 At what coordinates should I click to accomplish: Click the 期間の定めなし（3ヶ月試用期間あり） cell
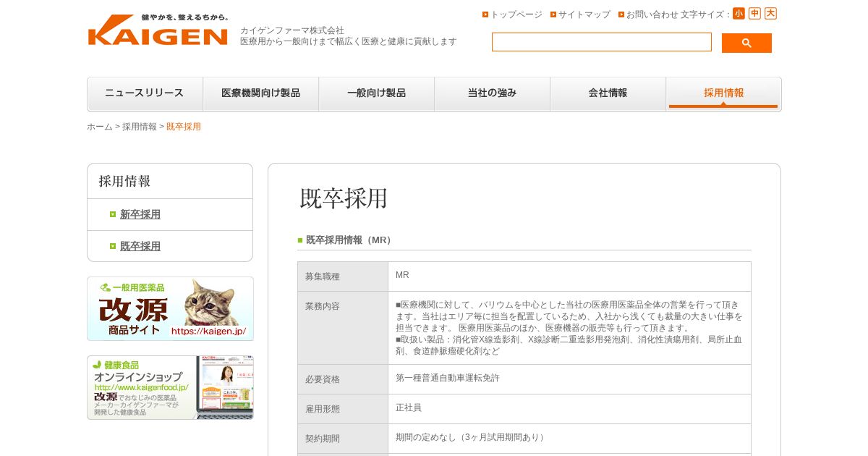[x=569, y=439]
